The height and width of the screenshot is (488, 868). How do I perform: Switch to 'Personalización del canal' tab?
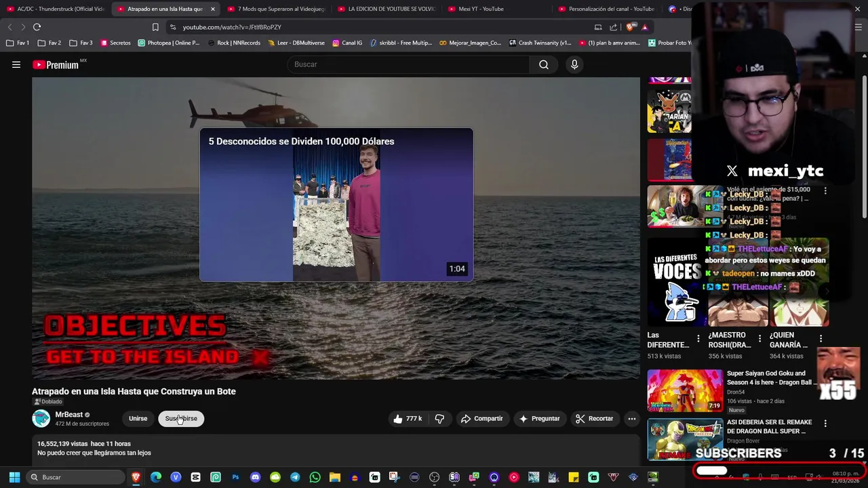pyautogui.click(x=606, y=9)
